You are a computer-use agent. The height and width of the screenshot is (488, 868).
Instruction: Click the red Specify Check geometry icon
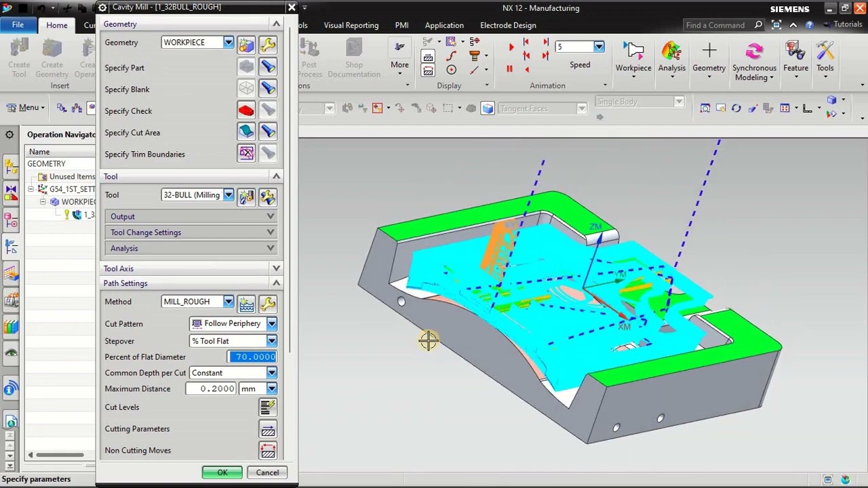246,110
